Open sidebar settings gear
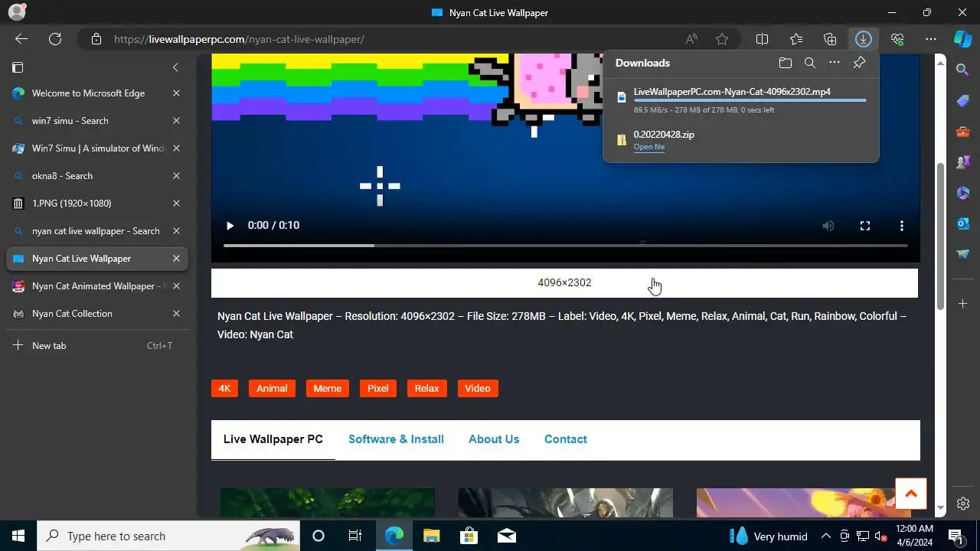Viewport: 980px width, 551px height. tap(963, 504)
